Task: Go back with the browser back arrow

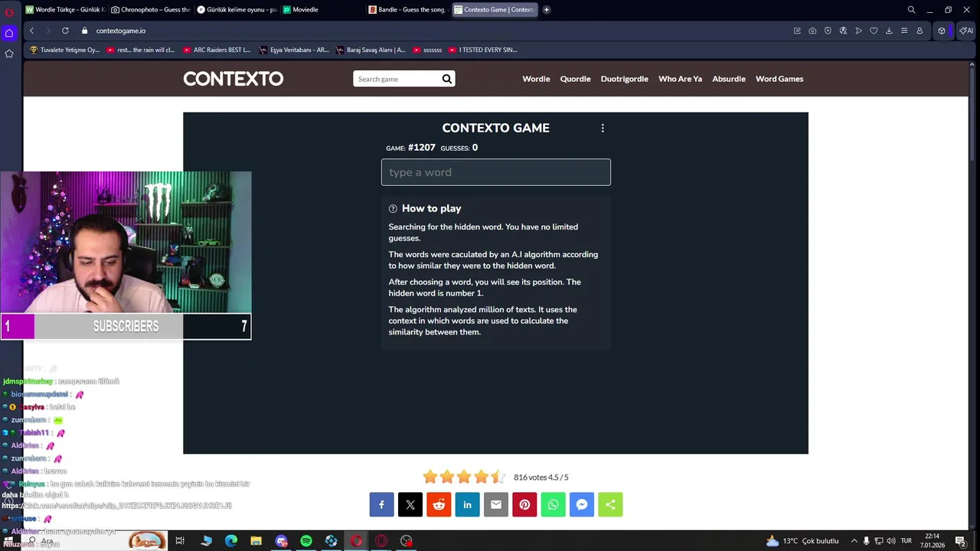Action: coord(31,31)
